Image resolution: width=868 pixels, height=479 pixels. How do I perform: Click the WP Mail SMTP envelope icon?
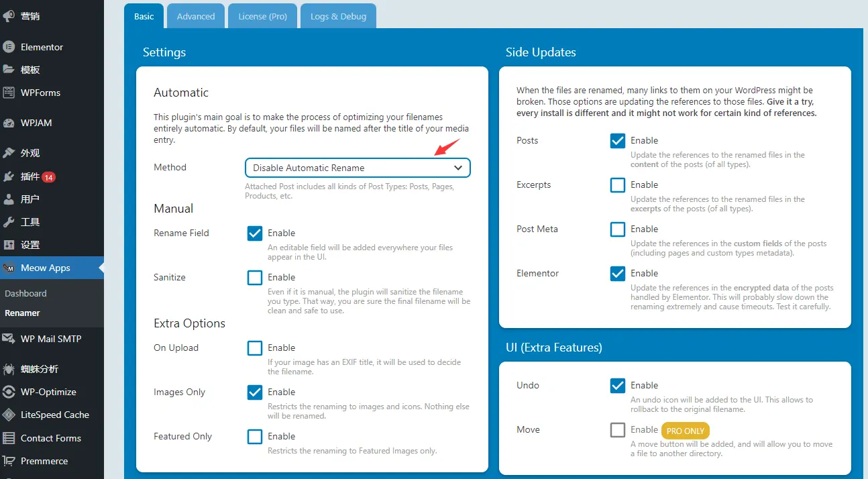pyautogui.click(x=9, y=339)
